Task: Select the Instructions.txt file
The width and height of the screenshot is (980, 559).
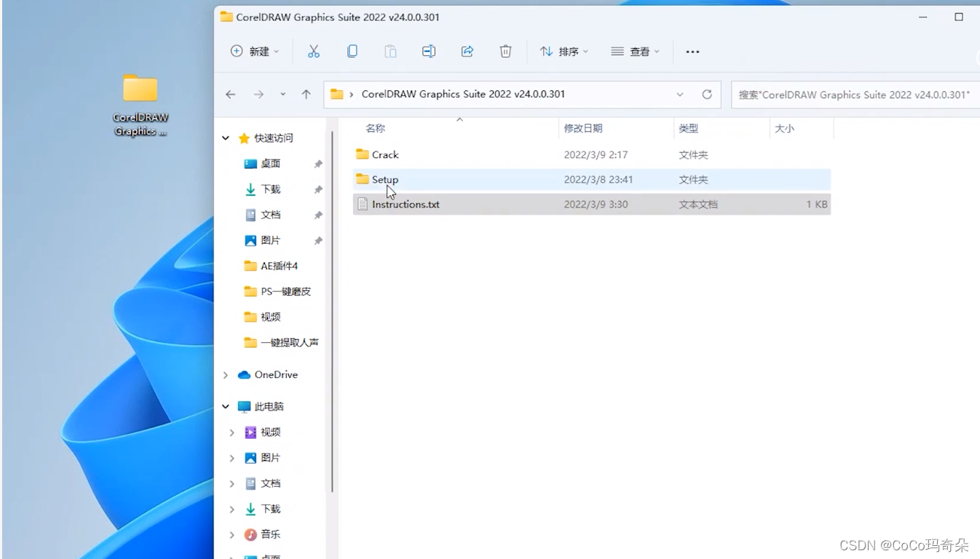Action: click(591, 205)
